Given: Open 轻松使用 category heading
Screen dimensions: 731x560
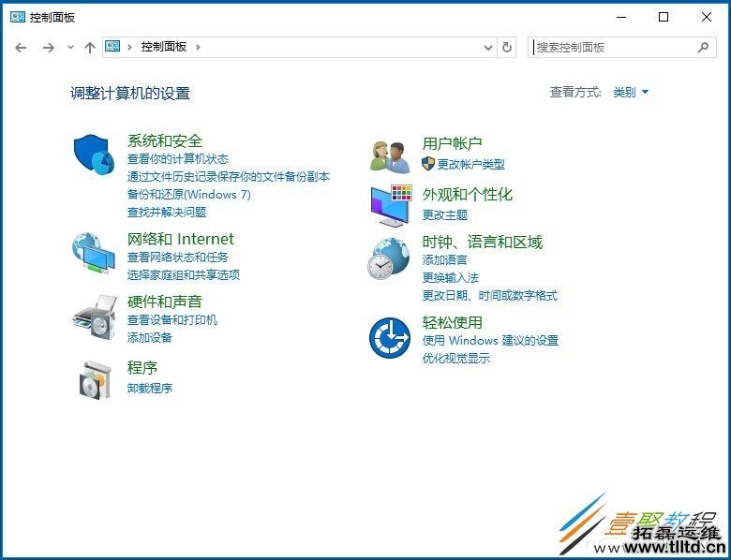Looking at the screenshot, I should pyautogui.click(x=453, y=322).
